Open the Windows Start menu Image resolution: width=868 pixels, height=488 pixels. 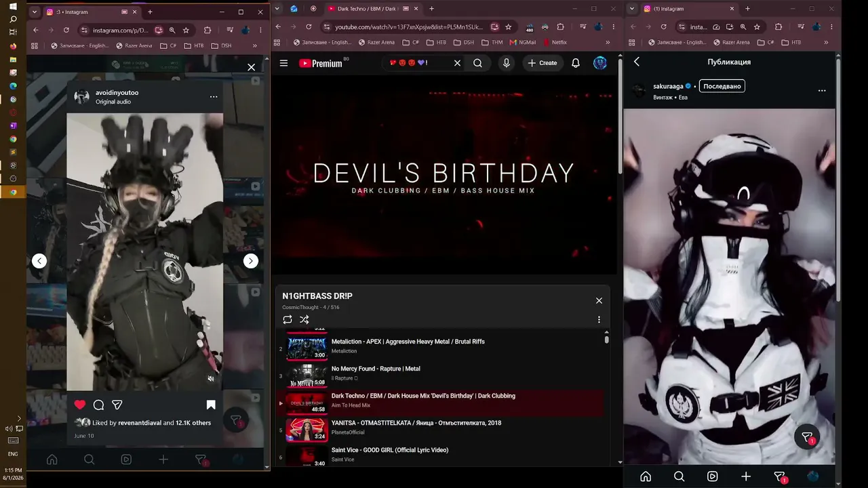(13, 6)
